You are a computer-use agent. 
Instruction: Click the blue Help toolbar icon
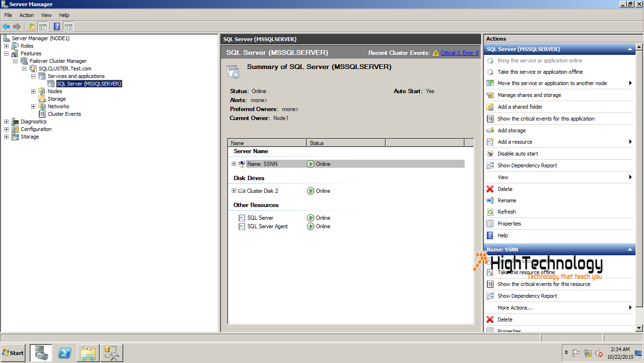tap(57, 27)
